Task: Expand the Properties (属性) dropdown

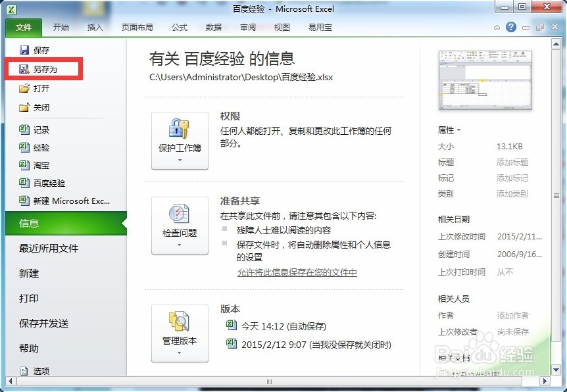Action: pyautogui.click(x=449, y=130)
